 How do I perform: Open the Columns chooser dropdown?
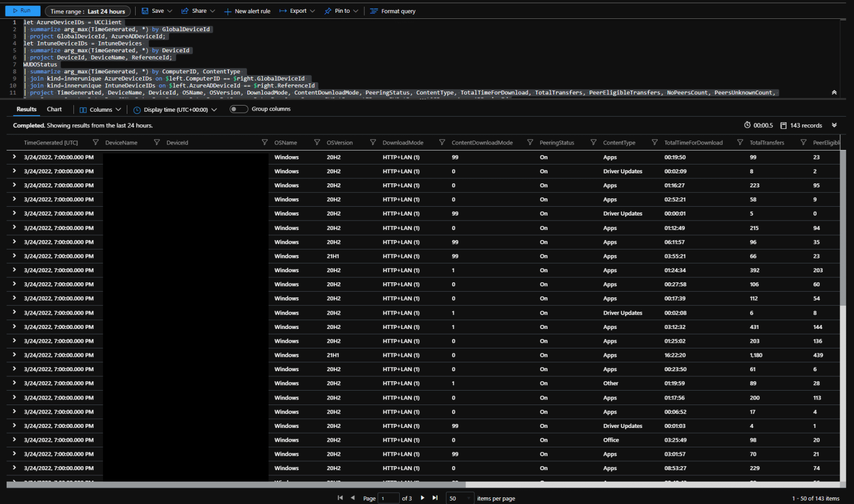point(101,110)
